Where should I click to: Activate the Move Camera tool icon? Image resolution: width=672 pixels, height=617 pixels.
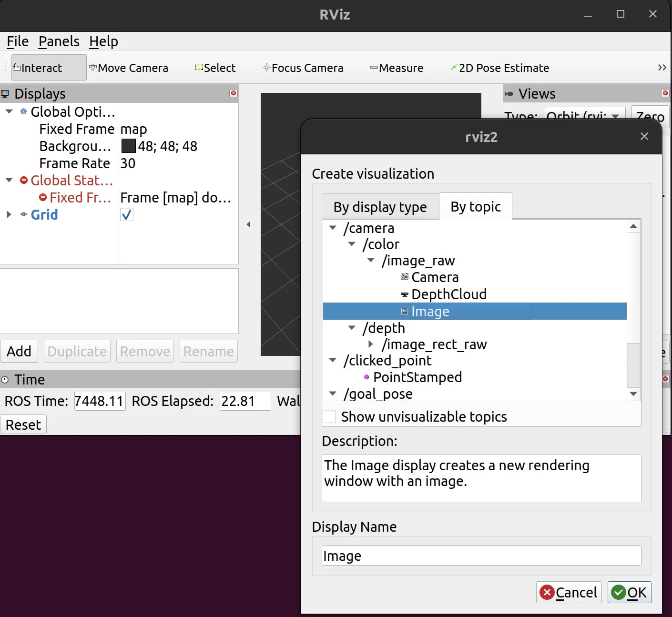click(x=93, y=68)
